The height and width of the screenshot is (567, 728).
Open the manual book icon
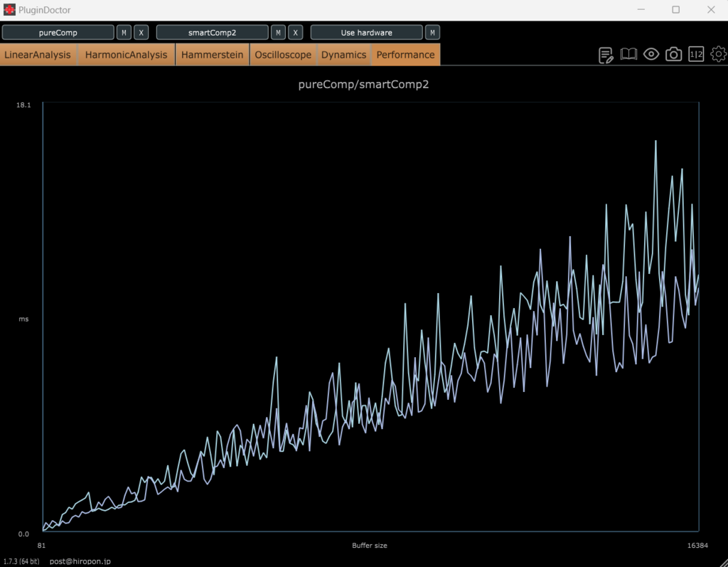[x=628, y=54]
